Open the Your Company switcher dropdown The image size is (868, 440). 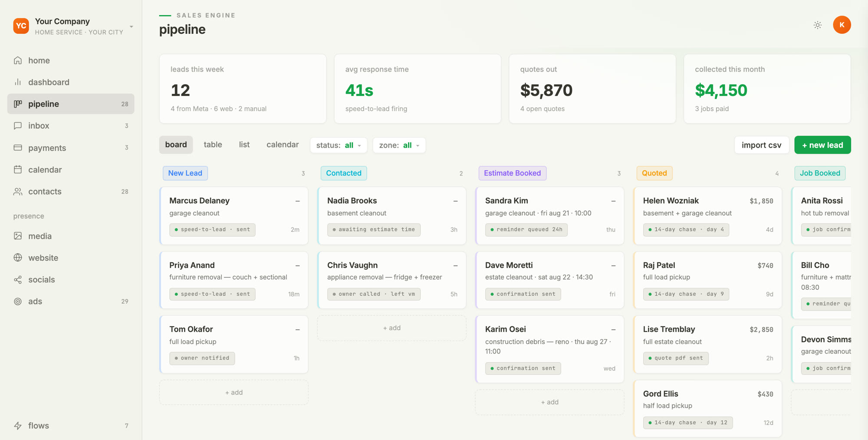(x=132, y=26)
